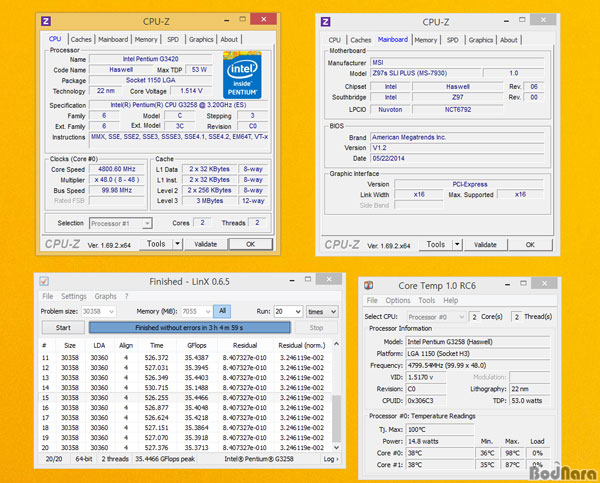The height and width of the screenshot is (483, 600).
Task: Open the ? help menu in LinX
Action: [x=126, y=296]
